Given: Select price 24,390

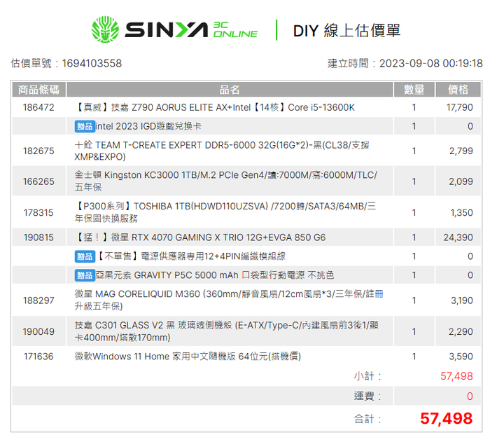Looking at the screenshot, I should click(458, 237).
